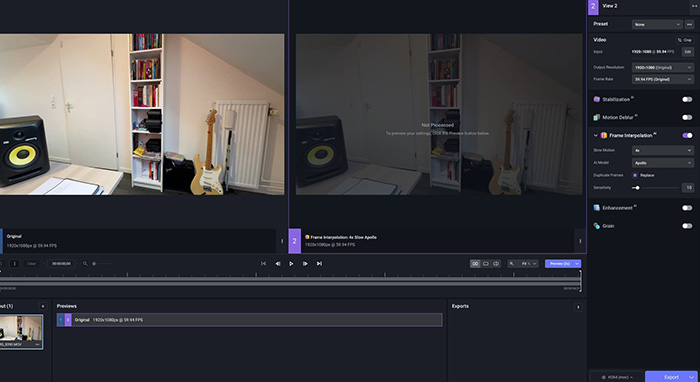Screen dimensions: 700x382
Task: Adjust the timeline zoom slider
Action: coord(103,264)
